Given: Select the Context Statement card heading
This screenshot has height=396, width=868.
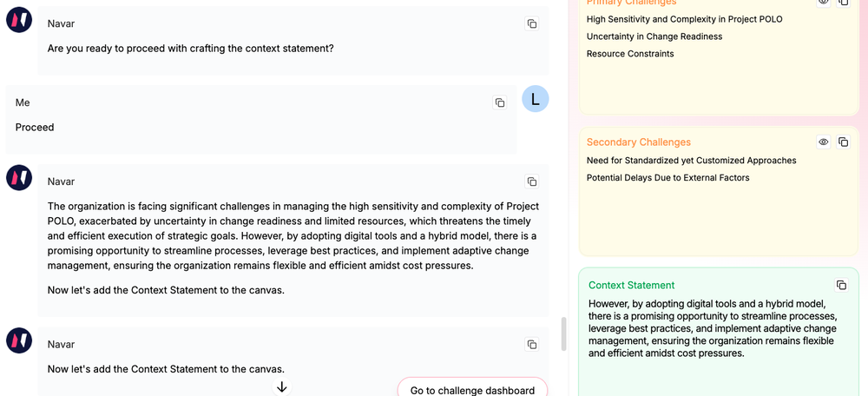Looking at the screenshot, I should click(x=631, y=285).
